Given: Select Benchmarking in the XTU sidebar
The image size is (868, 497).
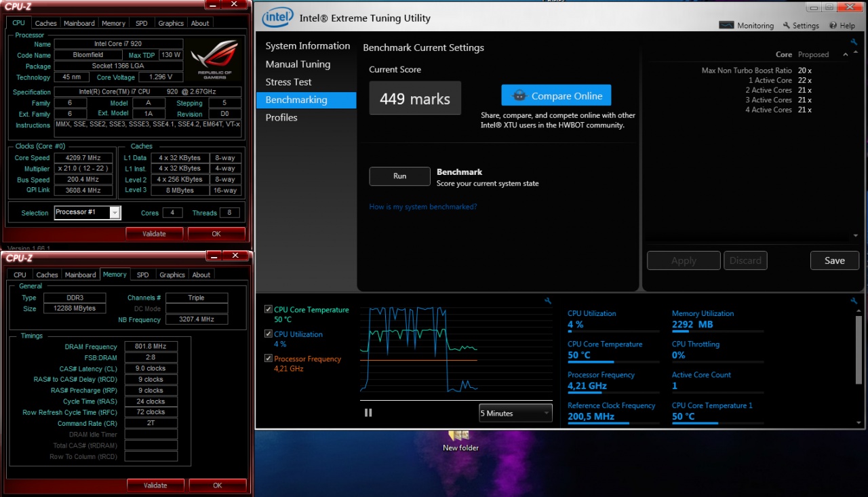Looking at the screenshot, I should coord(306,100).
